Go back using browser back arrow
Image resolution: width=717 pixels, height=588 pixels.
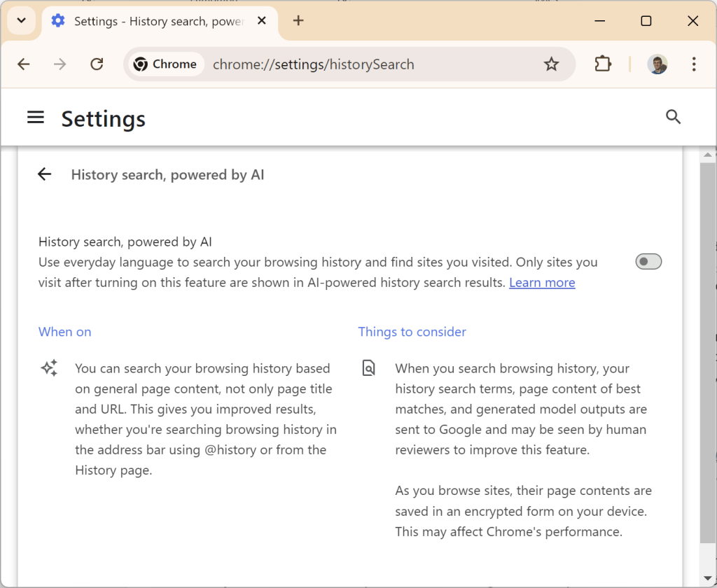pos(24,64)
